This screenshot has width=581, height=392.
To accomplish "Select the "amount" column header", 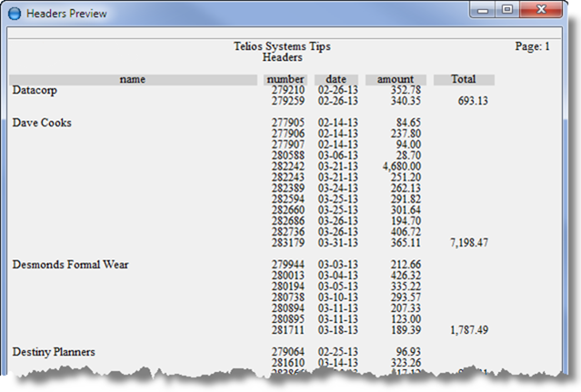I will [396, 80].
